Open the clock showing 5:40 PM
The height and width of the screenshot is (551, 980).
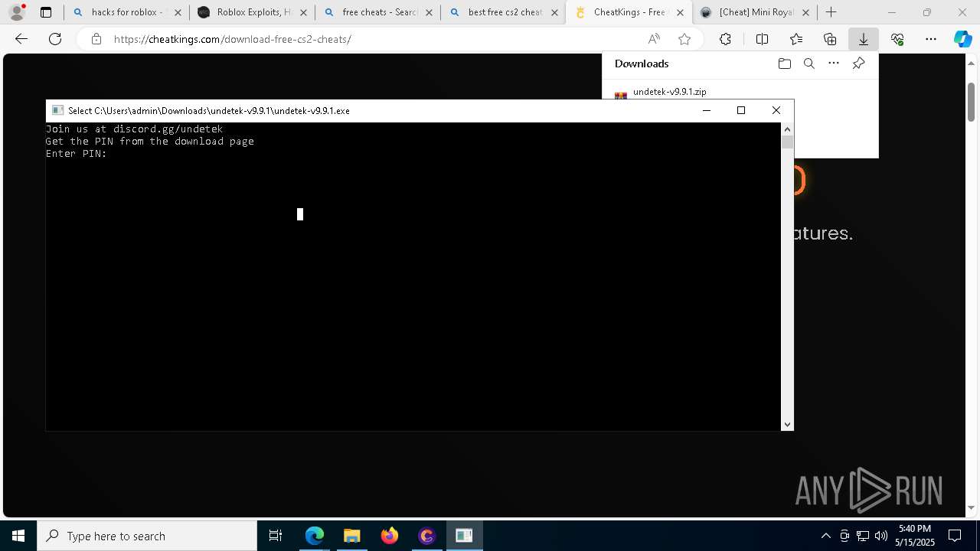[x=916, y=536]
